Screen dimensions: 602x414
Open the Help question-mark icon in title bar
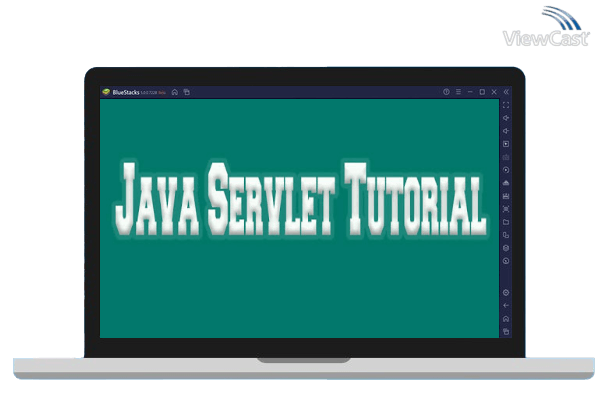coord(446,92)
